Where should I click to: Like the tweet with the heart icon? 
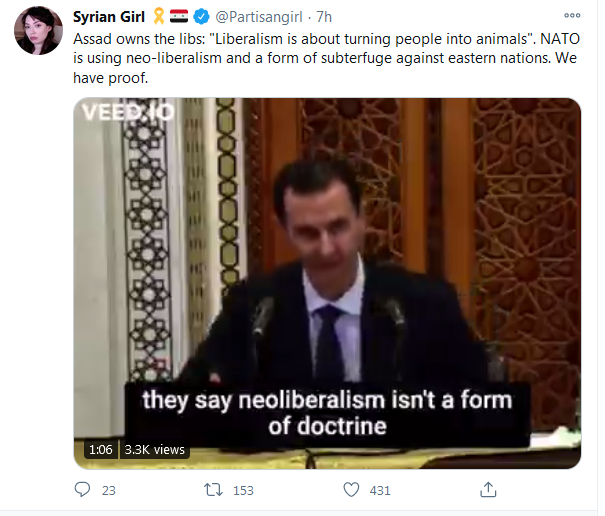tap(351, 490)
